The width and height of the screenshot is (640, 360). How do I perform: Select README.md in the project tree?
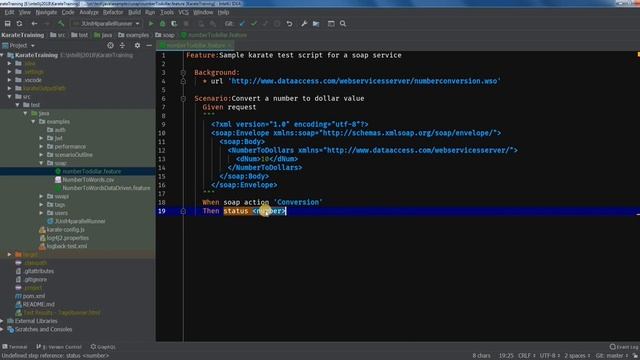(38, 304)
